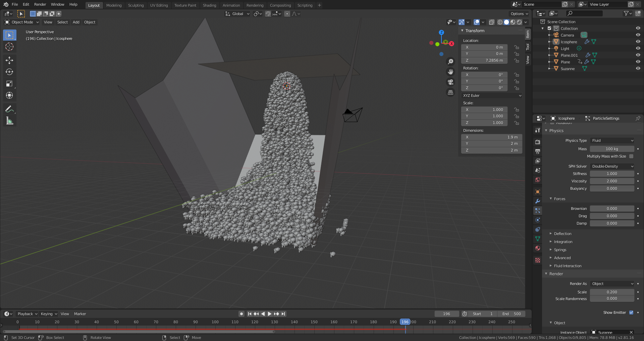Activate the Transform tool
The image size is (644, 341).
click(x=9, y=95)
